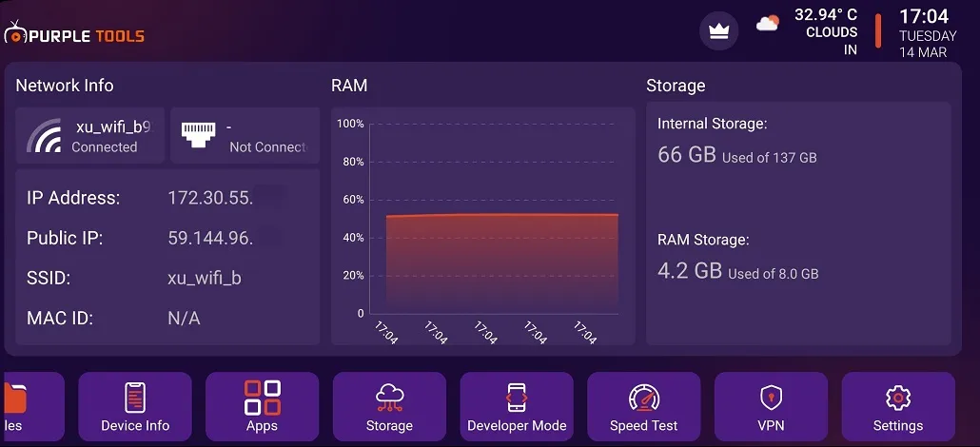
Task: Click the Public IP value 59.144.96.
Action: pyautogui.click(x=210, y=238)
